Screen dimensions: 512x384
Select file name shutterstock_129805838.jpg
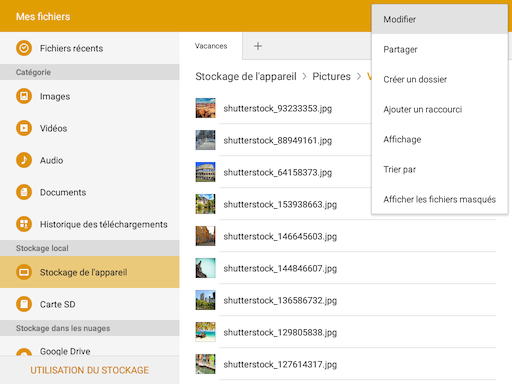coord(280,332)
